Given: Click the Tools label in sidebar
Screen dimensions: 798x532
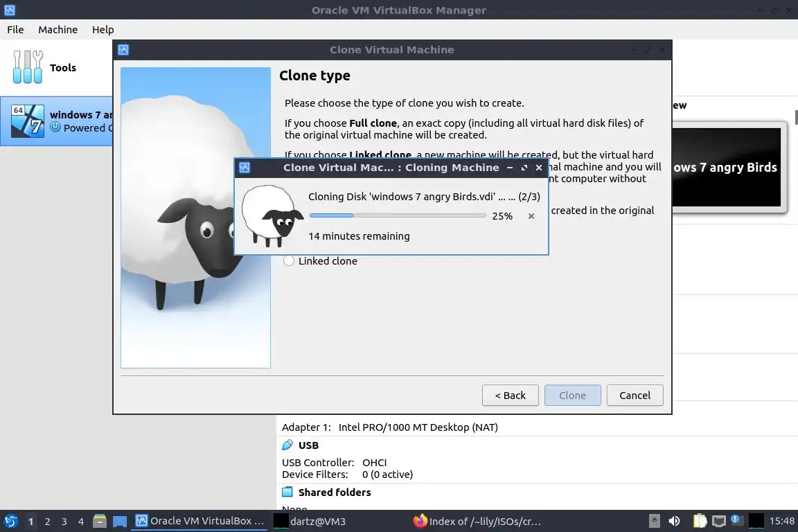Looking at the screenshot, I should click(62, 68).
